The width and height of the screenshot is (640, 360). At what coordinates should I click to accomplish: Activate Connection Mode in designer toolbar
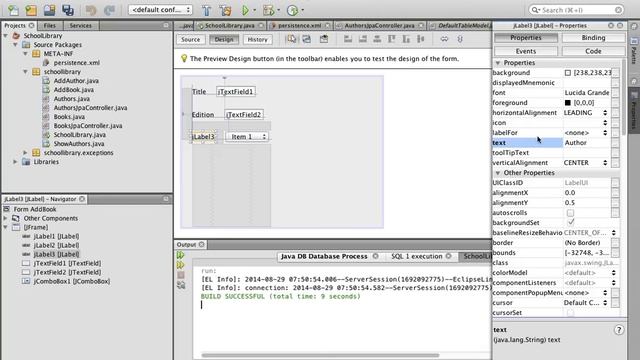307,39
